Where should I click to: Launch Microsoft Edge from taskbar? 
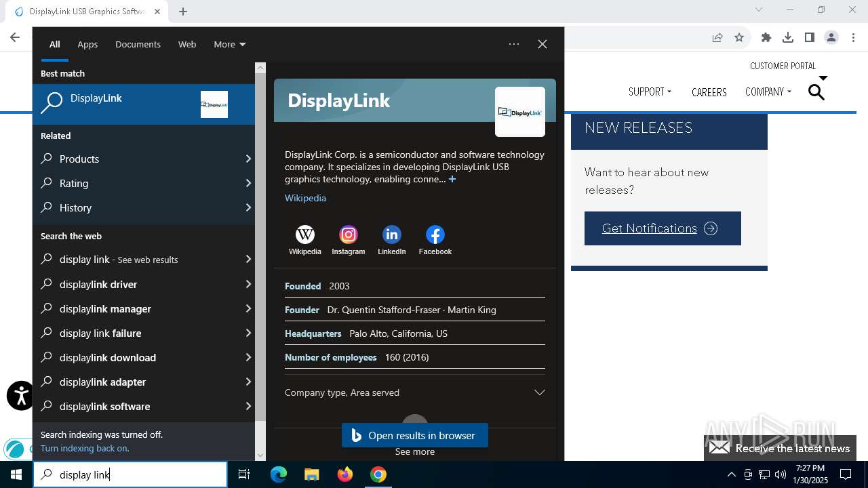coord(279,474)
